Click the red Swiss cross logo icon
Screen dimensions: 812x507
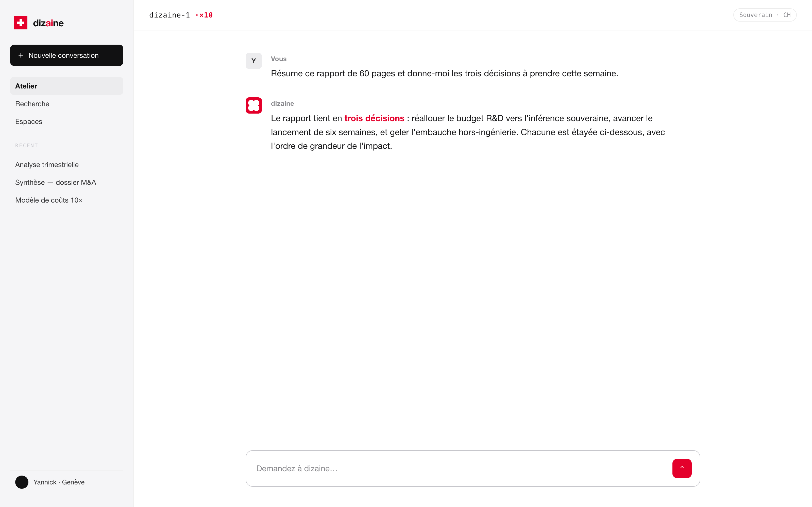21,23
